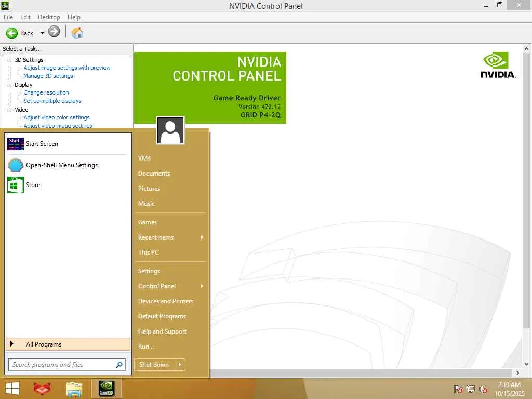This screenshot has width=532, height=399.
Task: Open the Edit menu
Action: tap(25, 17)
